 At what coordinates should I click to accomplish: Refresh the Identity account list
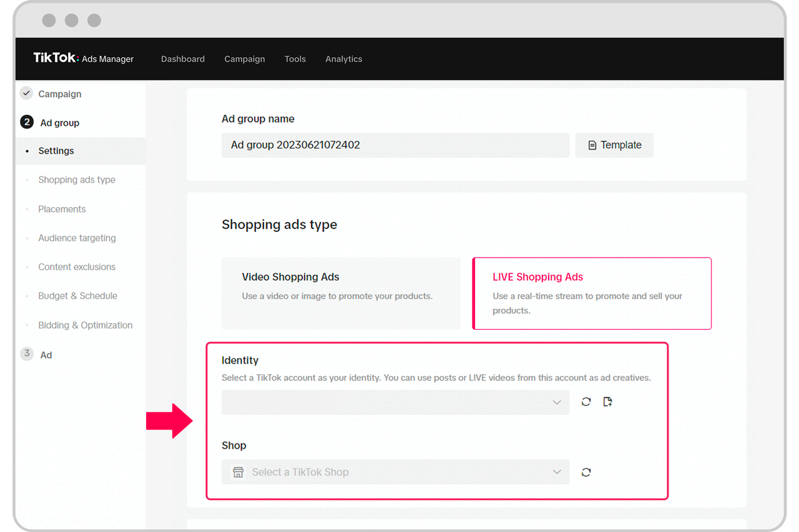pyautogui.click(x=586, y=402)
